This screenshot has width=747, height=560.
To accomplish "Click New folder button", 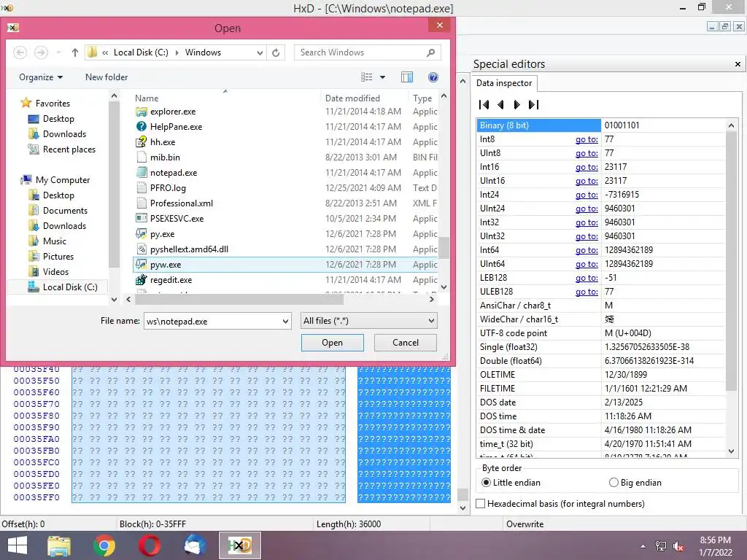I will pyautogui.click(x=107, y=77).
